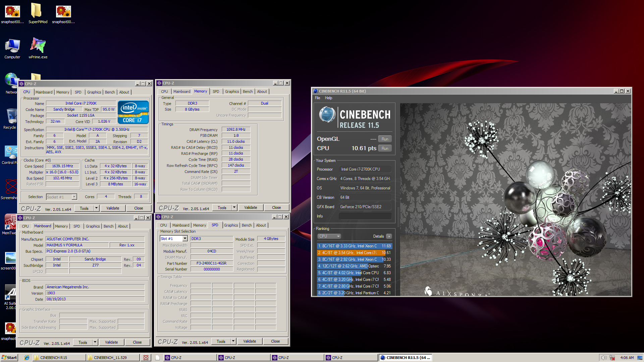Open the Start menu

9,358
